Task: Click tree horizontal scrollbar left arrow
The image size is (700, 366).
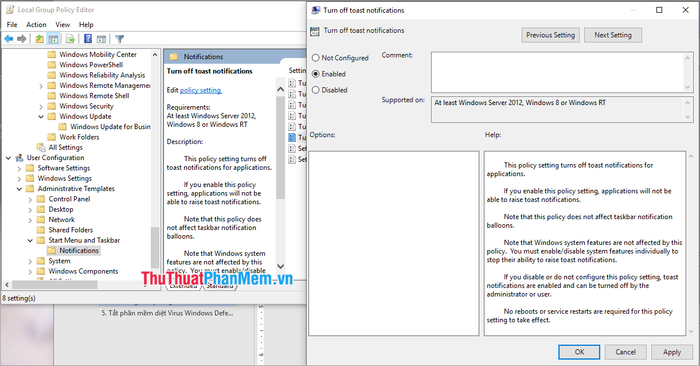Action: tap(7, 284)
